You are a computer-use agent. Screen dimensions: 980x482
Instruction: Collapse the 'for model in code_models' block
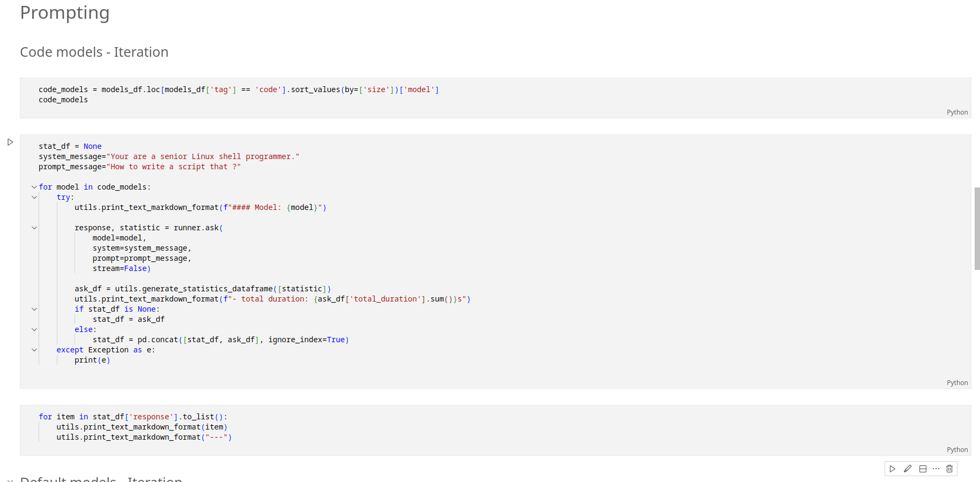[x=34, y=187]
